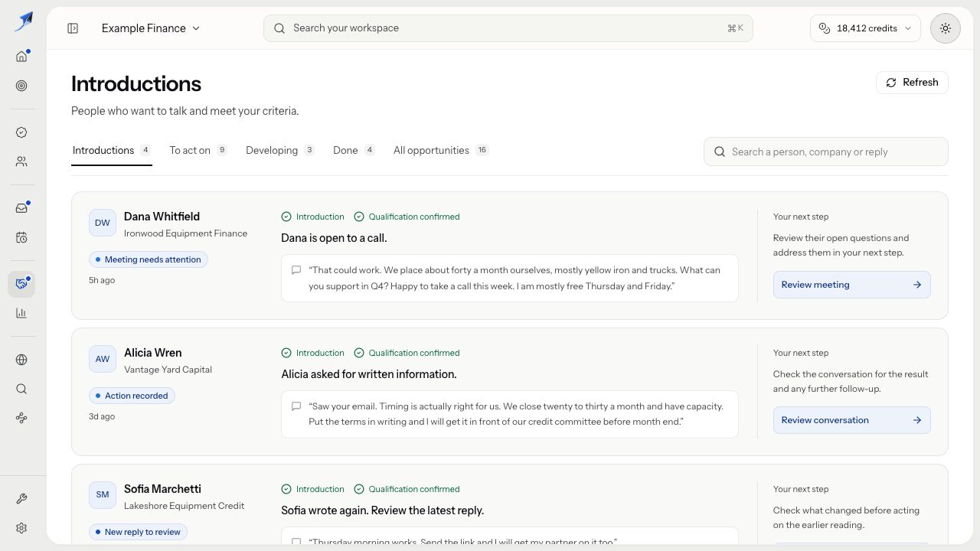Click Review conversation for Alicia Wren
This screenshot has height=551, width=980.
click(x=851, y=420)
